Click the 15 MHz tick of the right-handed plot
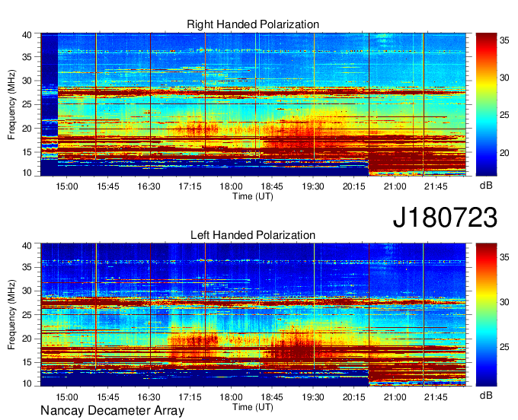Screen dimensions: 518x420 (27, 152)
